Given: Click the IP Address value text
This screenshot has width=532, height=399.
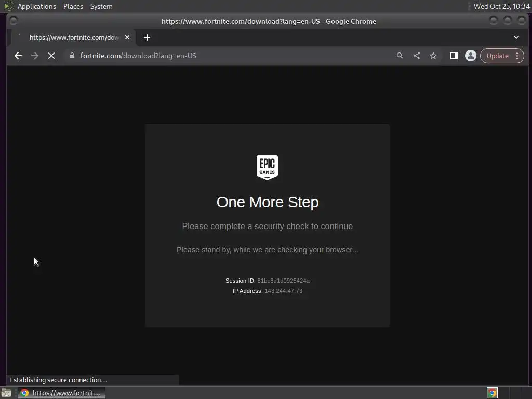Looking at the screenshot, I should [x=283, y=291].
